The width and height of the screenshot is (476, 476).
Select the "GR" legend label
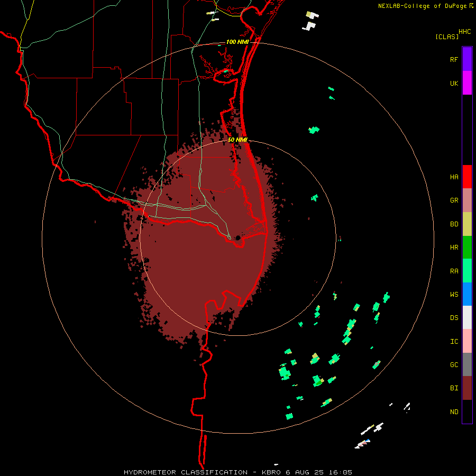[454, 200]
